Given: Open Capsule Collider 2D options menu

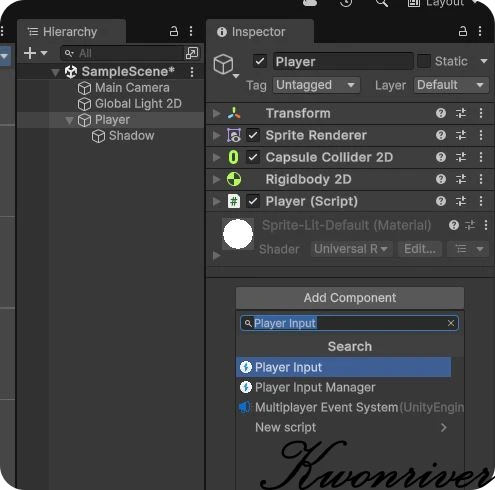Looking at the screenshot, I should (481, 157).
